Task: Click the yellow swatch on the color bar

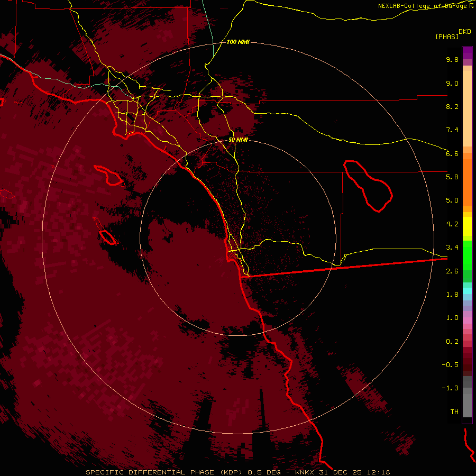Action: point(467,226)
